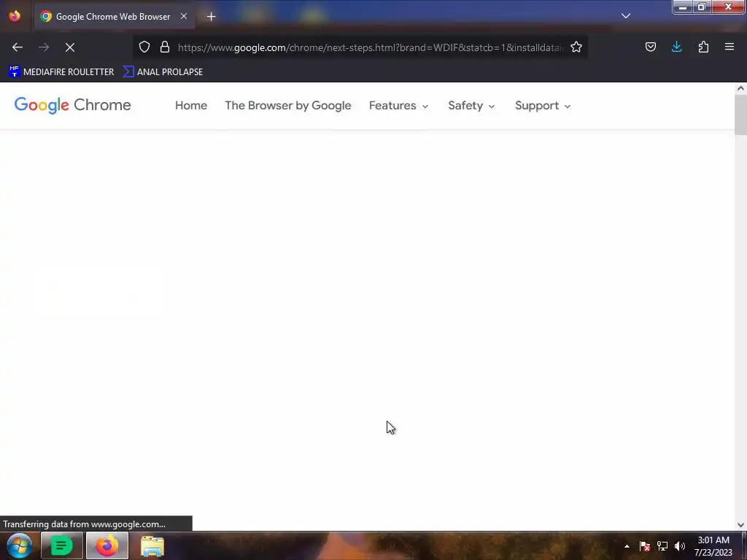This screenshot has width=747, height=560.
Task: Open the Save to Pocket button
Action: [650, 47]
